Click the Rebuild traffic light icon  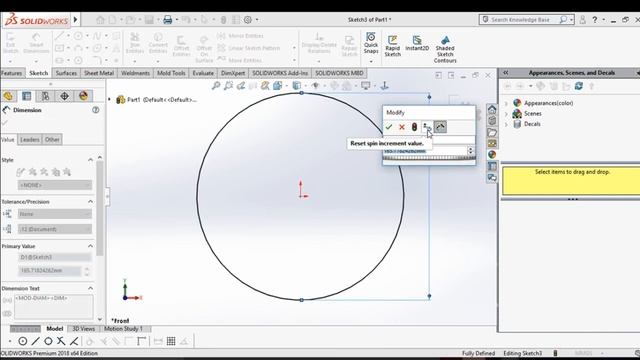pos(414,127)
